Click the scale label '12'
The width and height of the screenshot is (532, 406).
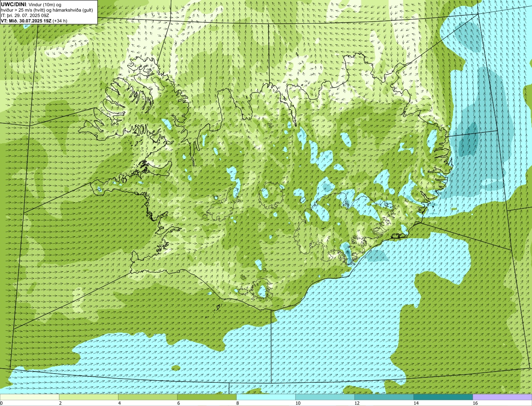[x=357, y=403]
